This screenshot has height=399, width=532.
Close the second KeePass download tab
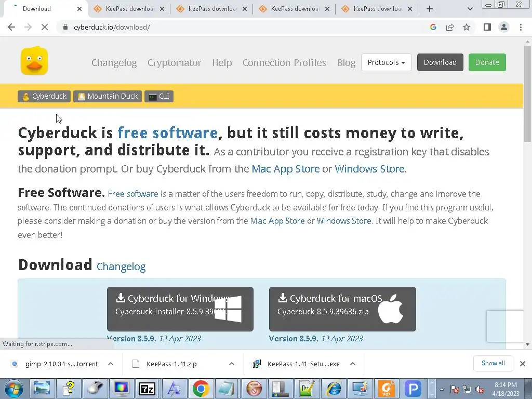click(245, 9)
